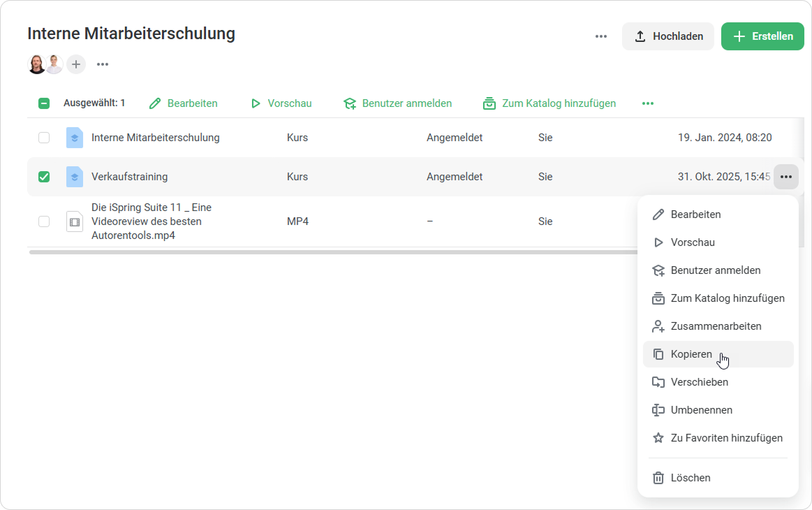This screenshot has width=812, height=510.
Task: Click the green Erstellen button
Action: [x=762, y=36]
